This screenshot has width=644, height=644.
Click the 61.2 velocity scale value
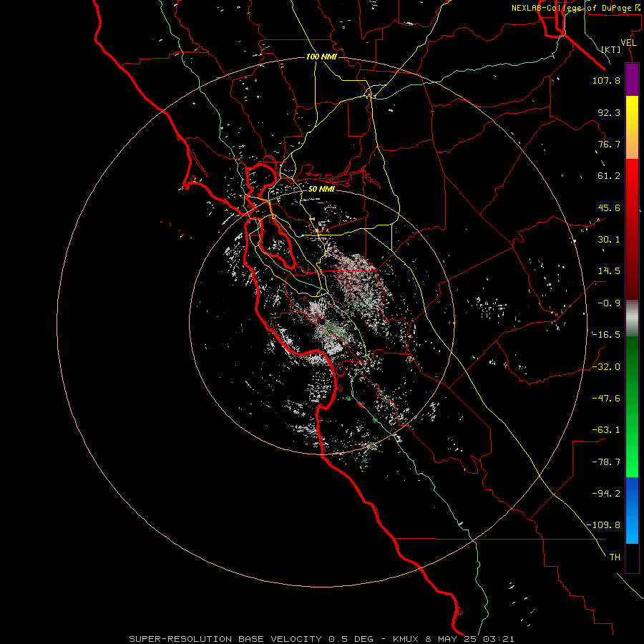click(x=609, y=176)
